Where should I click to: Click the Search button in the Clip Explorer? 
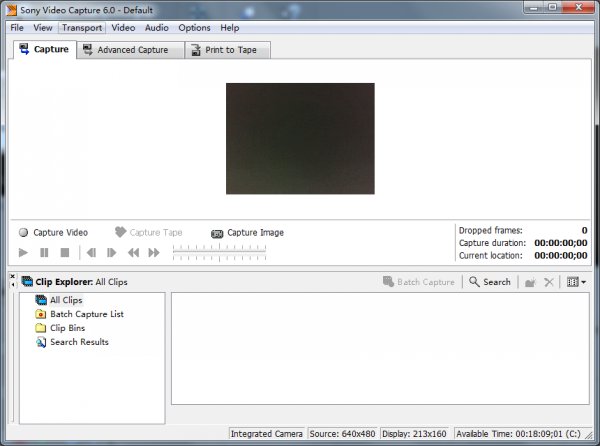[490, 282]
